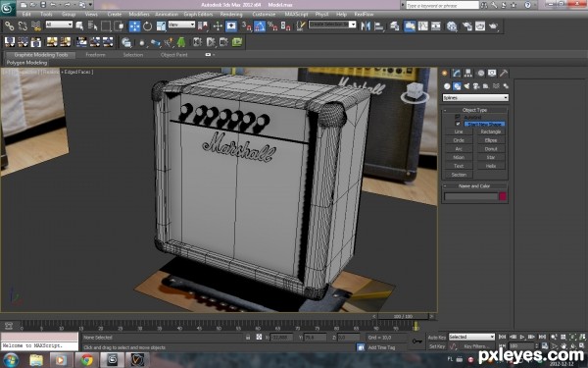The width and height of the screenshot is (588, 368).
Task: Open Select by Name list icon
Action: [x=92, y=26]
